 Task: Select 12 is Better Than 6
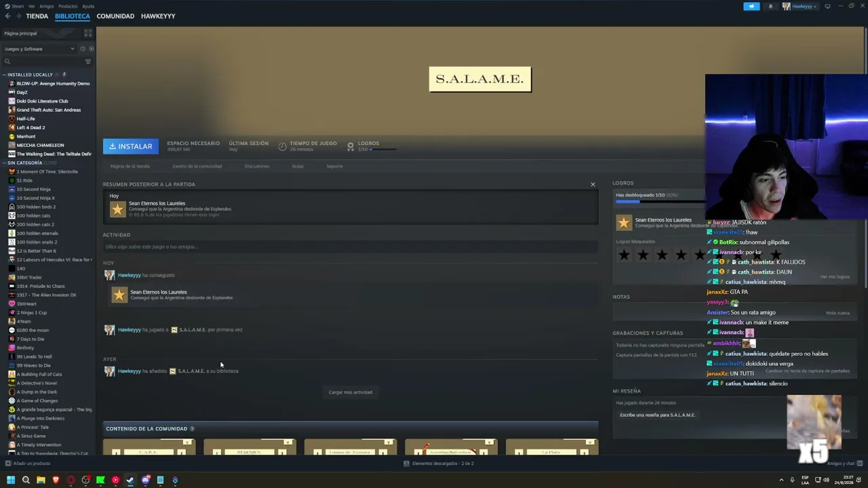click(x=37, y=251)
